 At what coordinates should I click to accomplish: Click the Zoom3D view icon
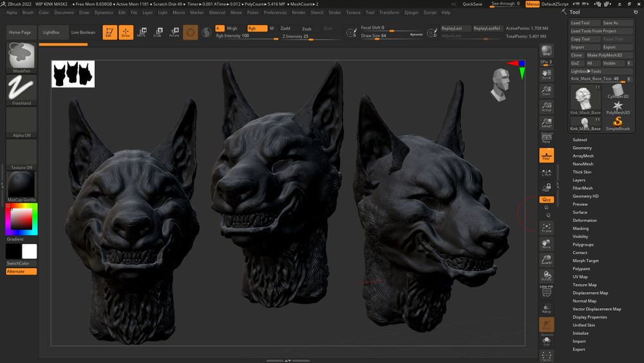pos(546,259)
